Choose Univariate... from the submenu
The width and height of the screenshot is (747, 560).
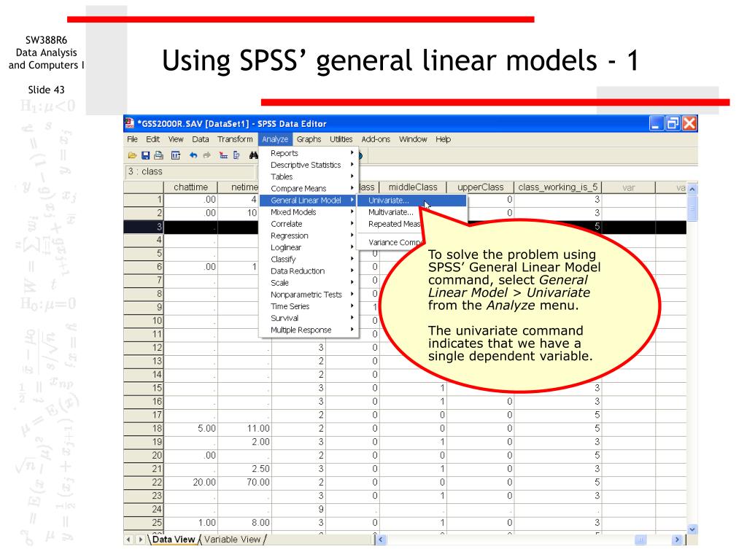(x=411, y=201)
